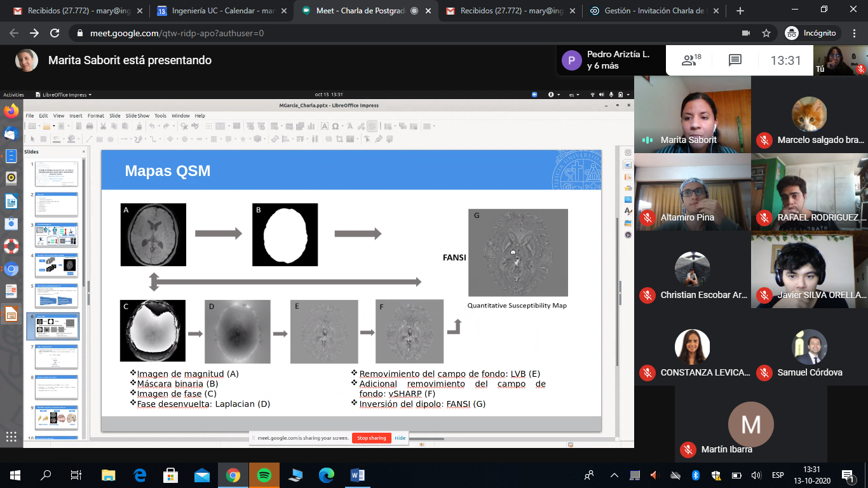Switch ESP input language indicator
The width and height of the screenshot is (868, 488).
coord(777,475)
